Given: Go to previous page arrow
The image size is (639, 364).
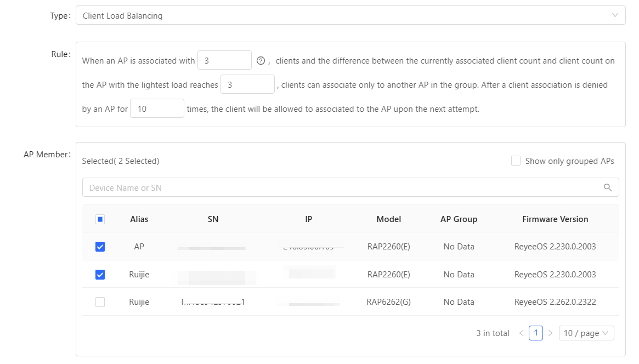Looking at the screenshot, I should pos(521,333).
